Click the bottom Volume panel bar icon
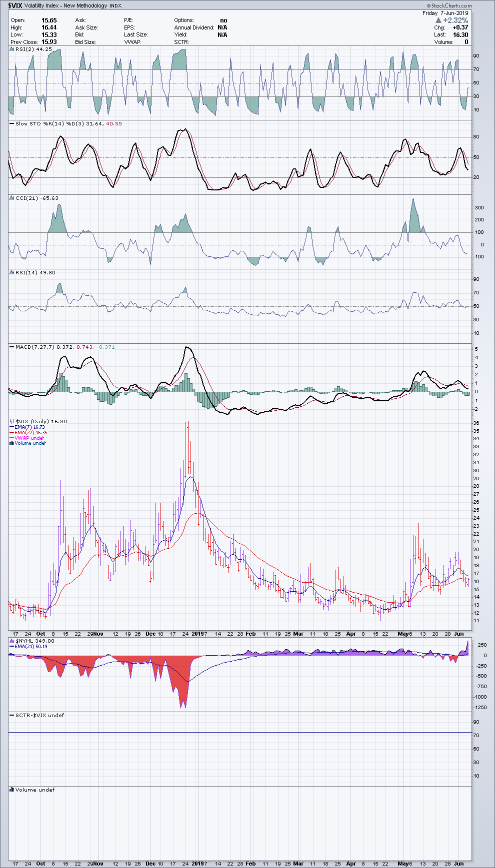The height and width of the screenshot is (868, 495). click(12, 790)
